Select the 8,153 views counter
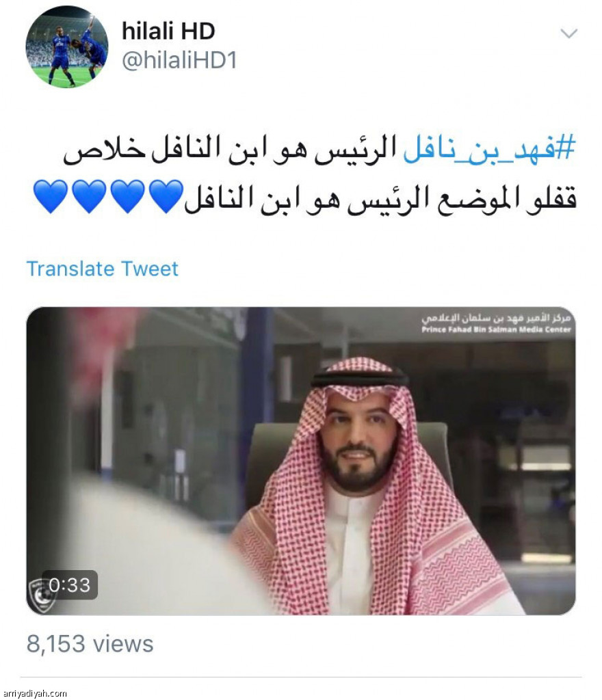The width and height of the screenshot is (602, 700). 90,644
